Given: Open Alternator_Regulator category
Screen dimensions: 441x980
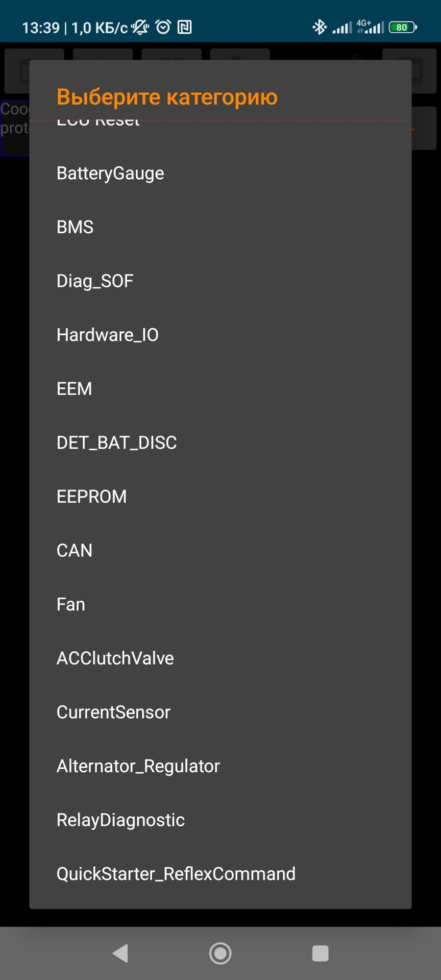Looking at the screenshot, I should [x=138, y=766].
